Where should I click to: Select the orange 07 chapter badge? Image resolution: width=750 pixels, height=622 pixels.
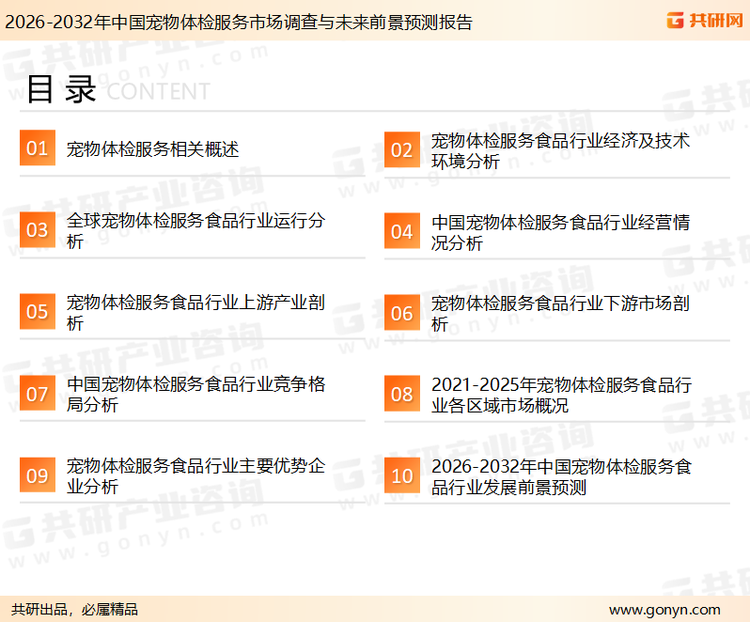(x=37, y=393)
